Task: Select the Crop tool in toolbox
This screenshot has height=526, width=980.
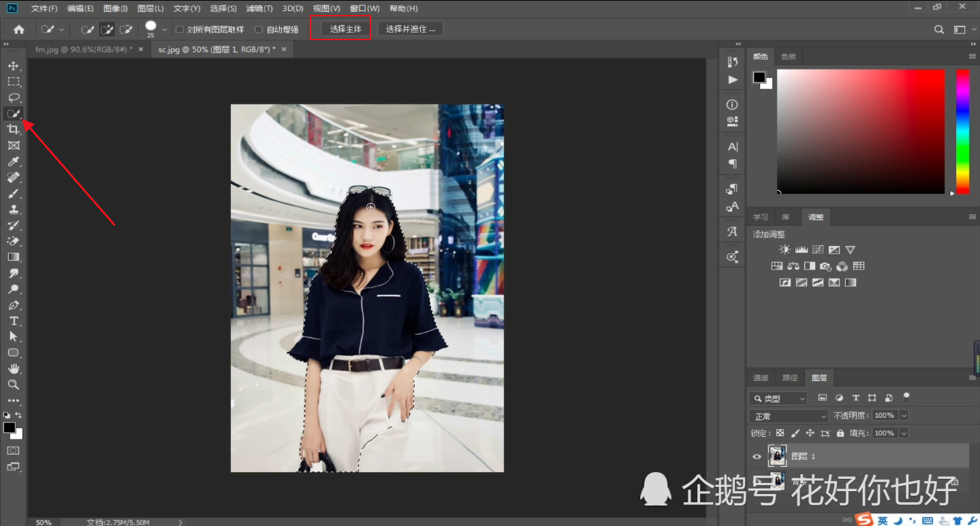Action: tap(13, 129)
